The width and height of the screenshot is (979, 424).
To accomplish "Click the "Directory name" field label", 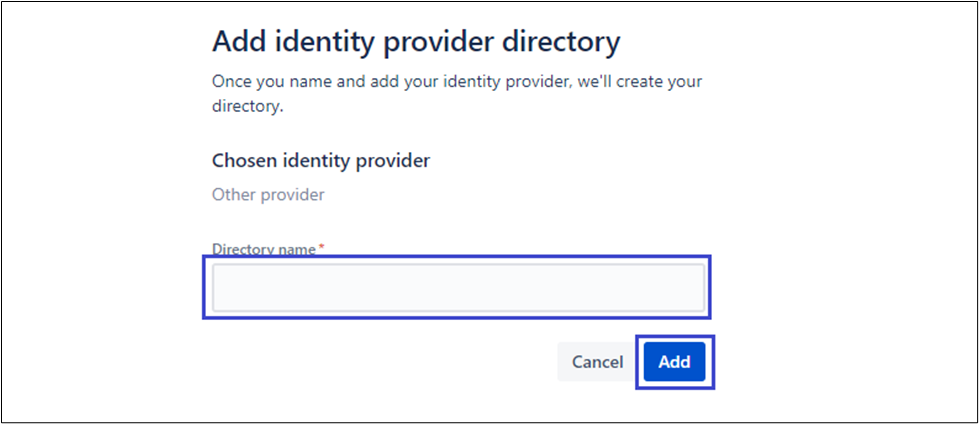I will point(264,249).
